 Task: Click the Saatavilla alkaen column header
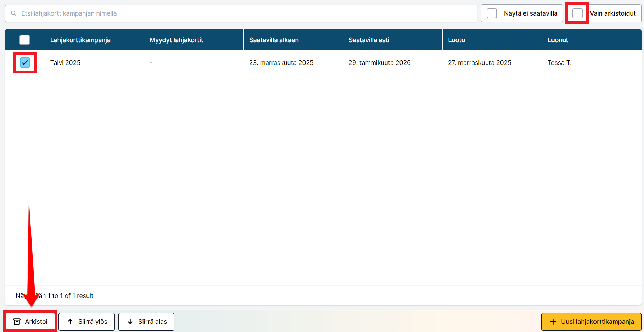[x=274, y=40]
